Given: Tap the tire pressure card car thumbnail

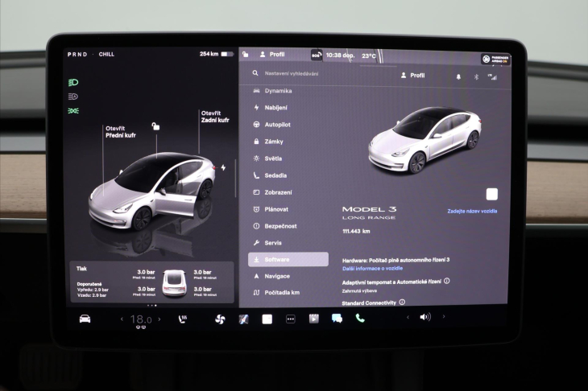Looking at the screenshot, I should pos(174,283).
